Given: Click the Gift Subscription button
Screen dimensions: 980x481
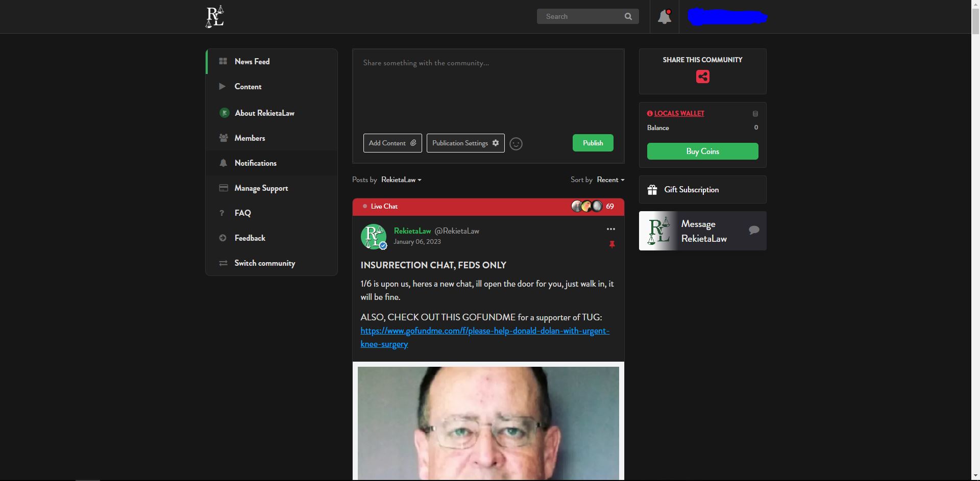Looking at the screenshot, I should [703, 190].
